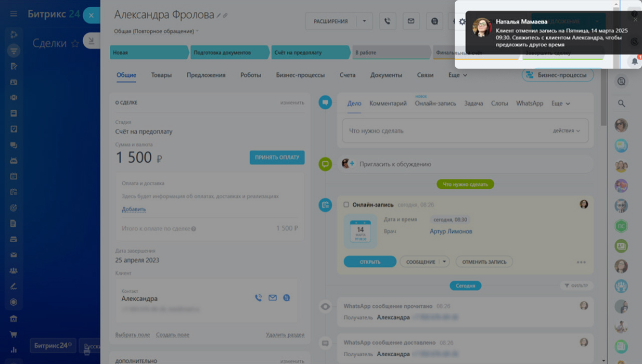Click the Удалить раздел link
The width and height of the screenshot is (642, 364).
(x=285, y=335)
